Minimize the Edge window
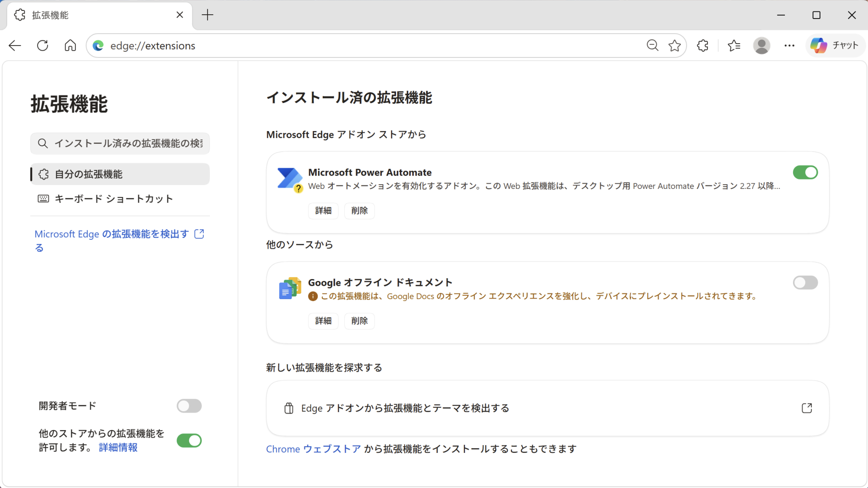 [781, 15]
